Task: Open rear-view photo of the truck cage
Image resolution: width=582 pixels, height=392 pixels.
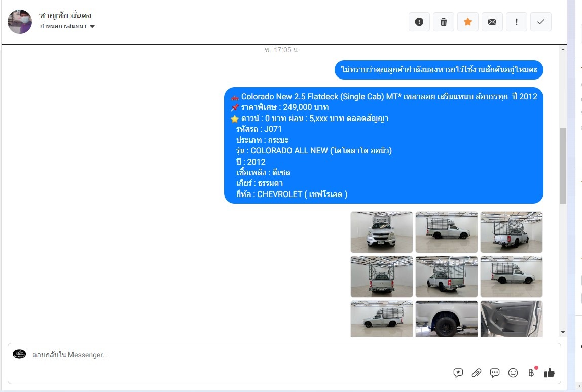Action: 382,277
